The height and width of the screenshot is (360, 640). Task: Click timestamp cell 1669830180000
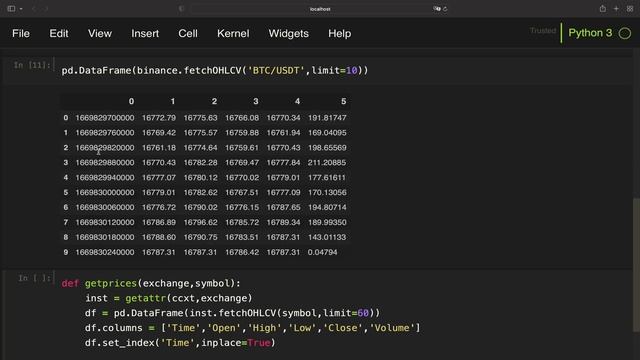(x=105, y=237)
